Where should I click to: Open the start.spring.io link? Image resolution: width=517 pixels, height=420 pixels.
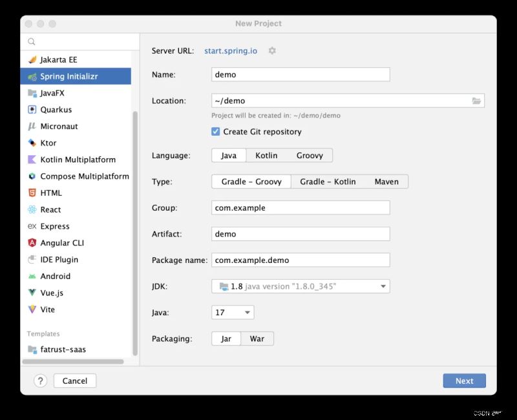click(231, 51)
